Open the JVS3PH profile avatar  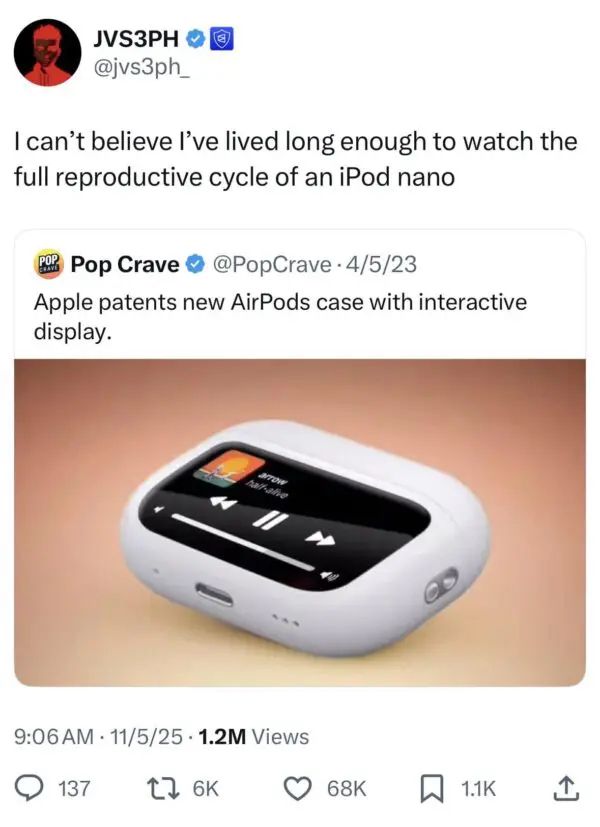pos(47,52)
